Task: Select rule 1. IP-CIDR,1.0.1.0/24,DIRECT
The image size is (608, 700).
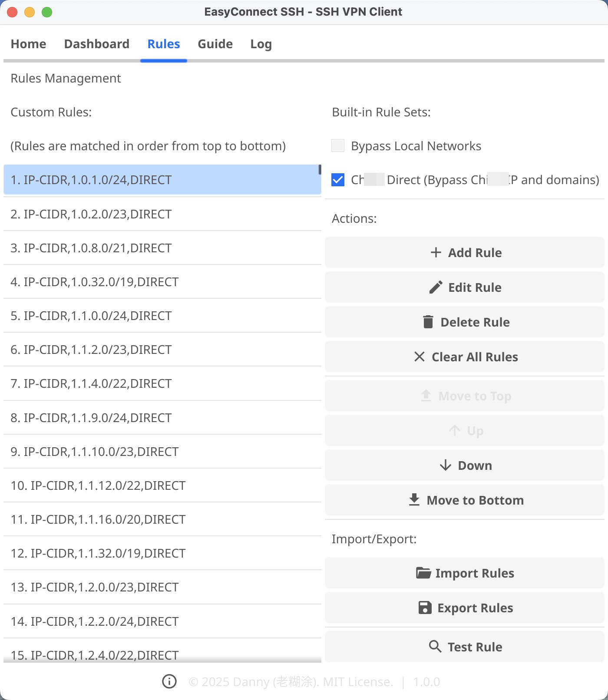Action: click(x=162, y=179)
